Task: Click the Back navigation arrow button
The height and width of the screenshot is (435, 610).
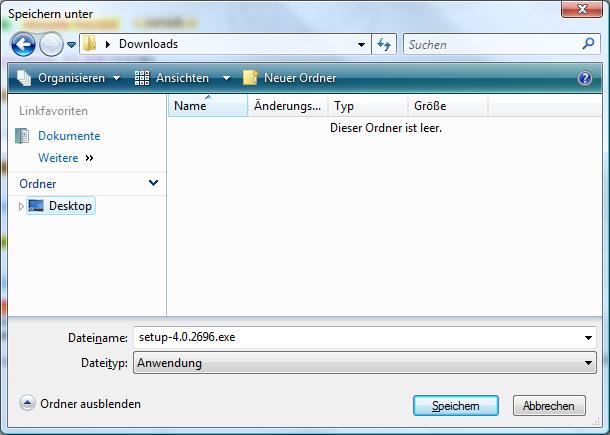Action: click(24, 45)
